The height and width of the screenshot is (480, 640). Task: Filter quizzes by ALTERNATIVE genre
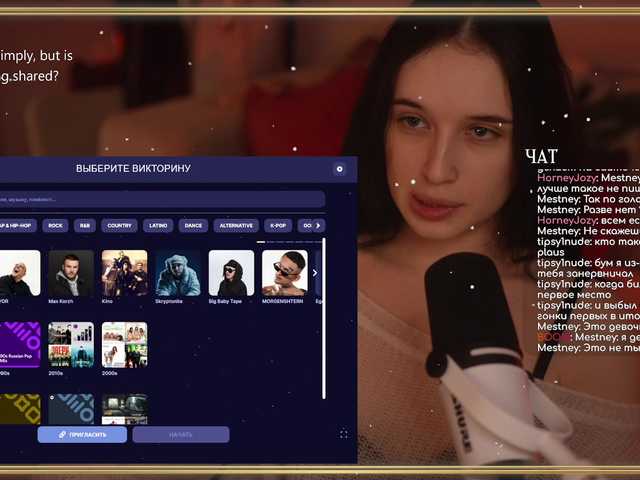tap(235, 226)
